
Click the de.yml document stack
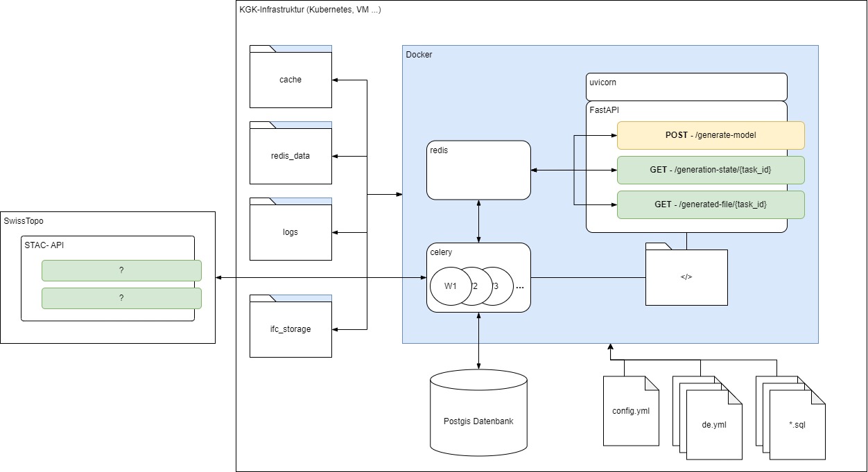click(713, 423)
